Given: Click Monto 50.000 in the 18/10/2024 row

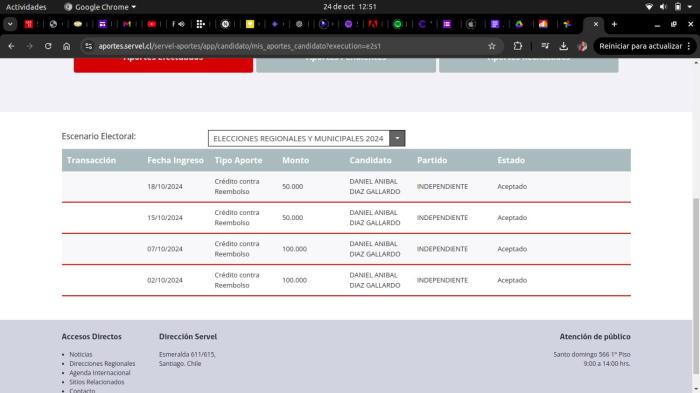Looking at the screenshot, I should (x=292, y=187).
